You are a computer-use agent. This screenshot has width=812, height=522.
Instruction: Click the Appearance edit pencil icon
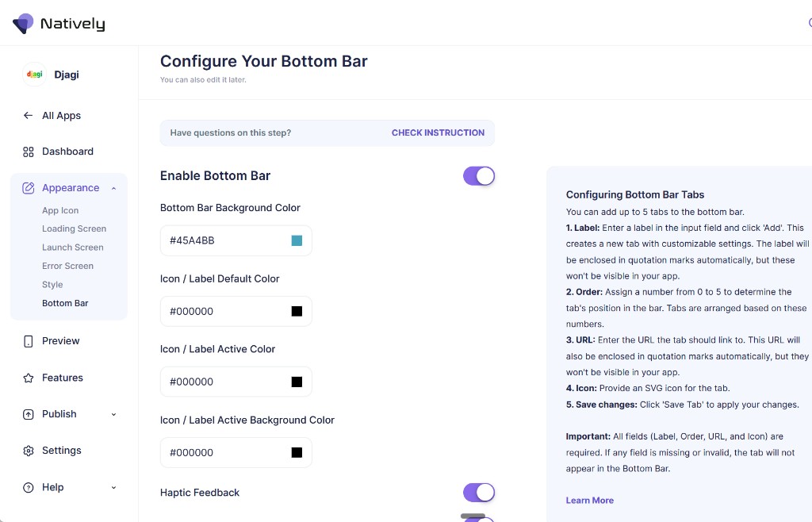pyautogui.click(x=29, y=188)
